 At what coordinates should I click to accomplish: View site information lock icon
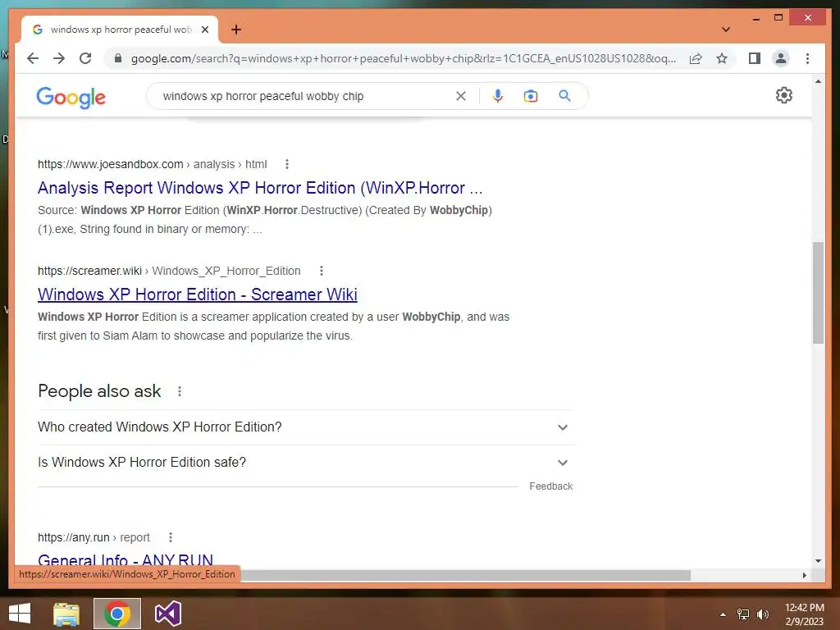[x=118, y=58]
